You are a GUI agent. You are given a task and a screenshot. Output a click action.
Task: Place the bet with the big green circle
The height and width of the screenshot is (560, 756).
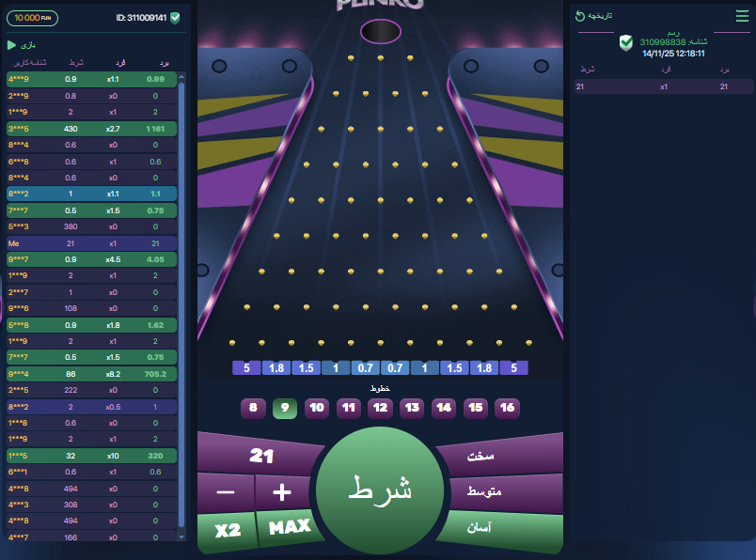point(380,490)
